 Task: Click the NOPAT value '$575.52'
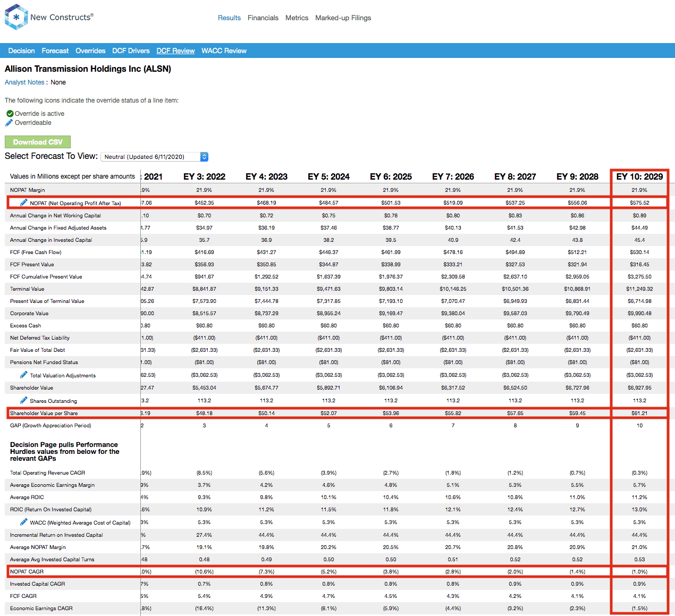pyautogui.click(x=639, y=203)
